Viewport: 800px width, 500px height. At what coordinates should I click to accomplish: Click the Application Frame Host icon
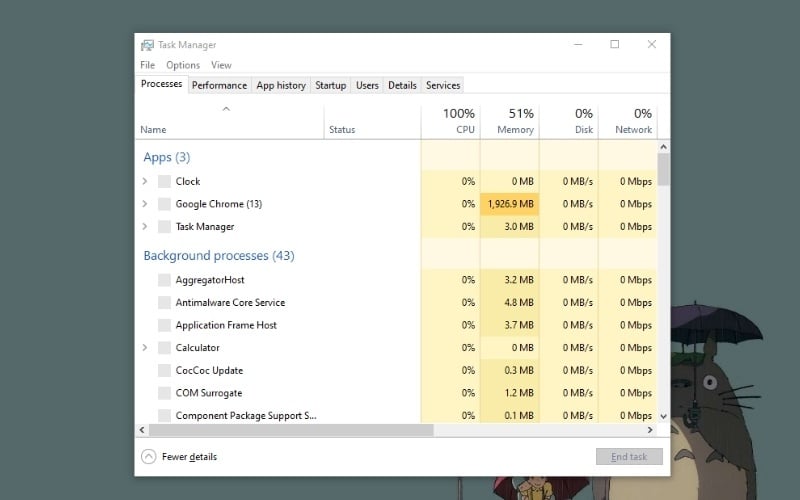[x=164, y=325]
